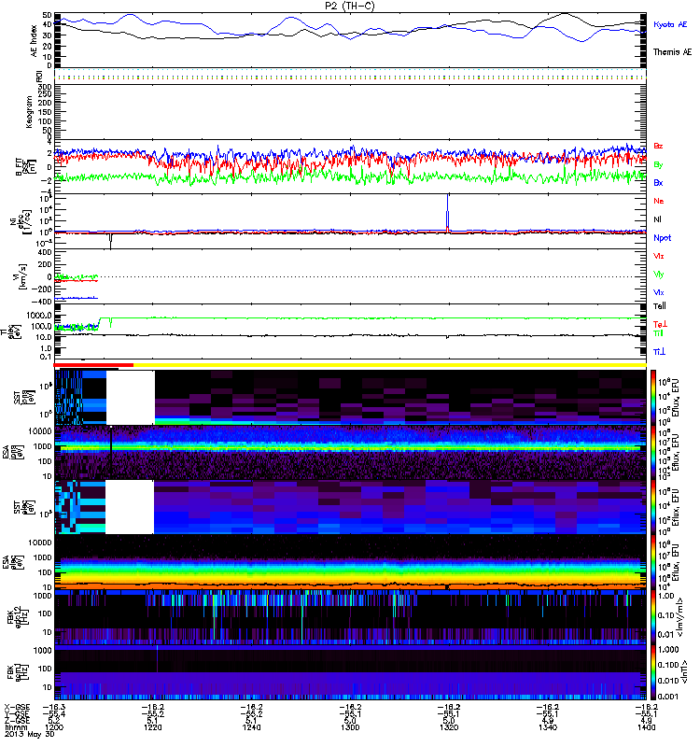The image size is (700, 747).
Task: Click the 1000.0 tick on temperature axis
Action: tap(39, 316)
